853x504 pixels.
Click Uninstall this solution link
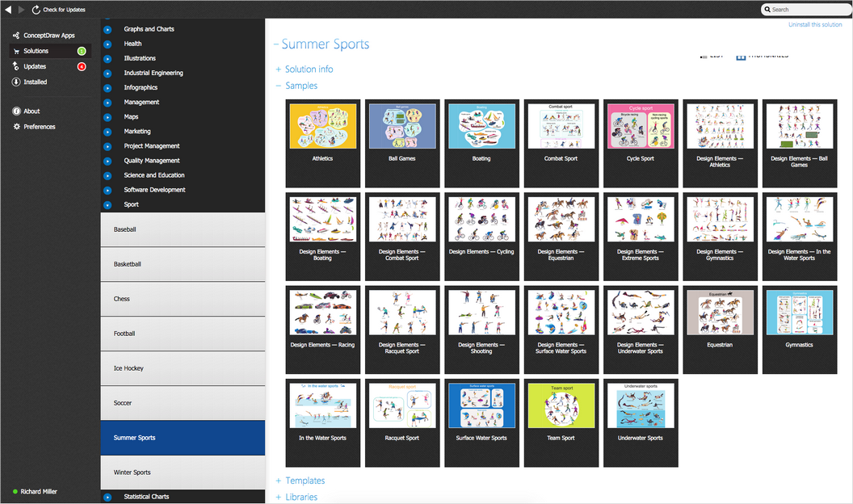pos(815,24)
